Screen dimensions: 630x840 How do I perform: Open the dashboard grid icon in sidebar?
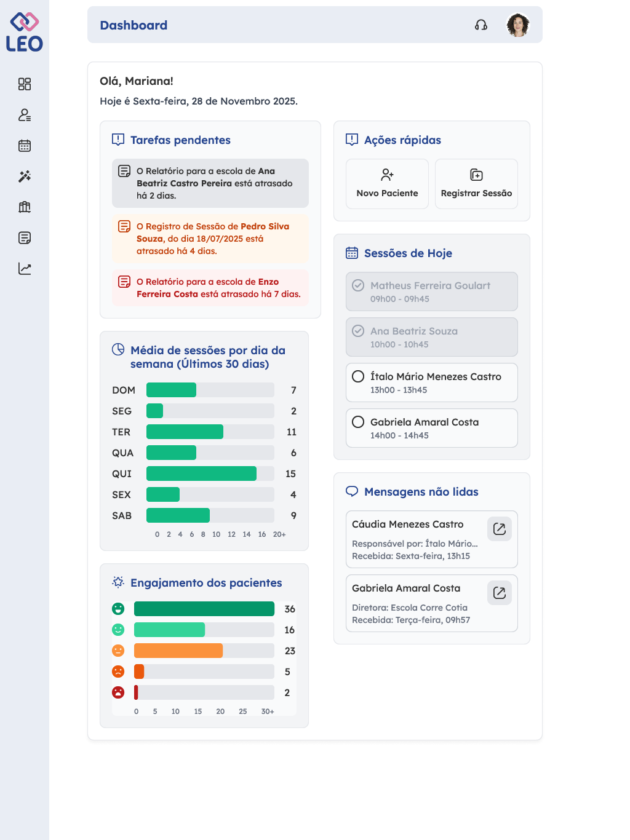point(25,84)
